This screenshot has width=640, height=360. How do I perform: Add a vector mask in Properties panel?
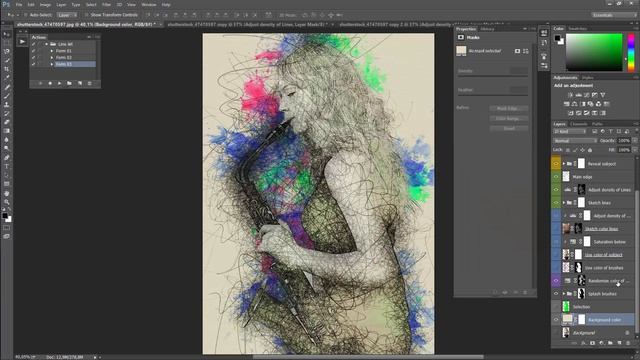click(526, 51)
